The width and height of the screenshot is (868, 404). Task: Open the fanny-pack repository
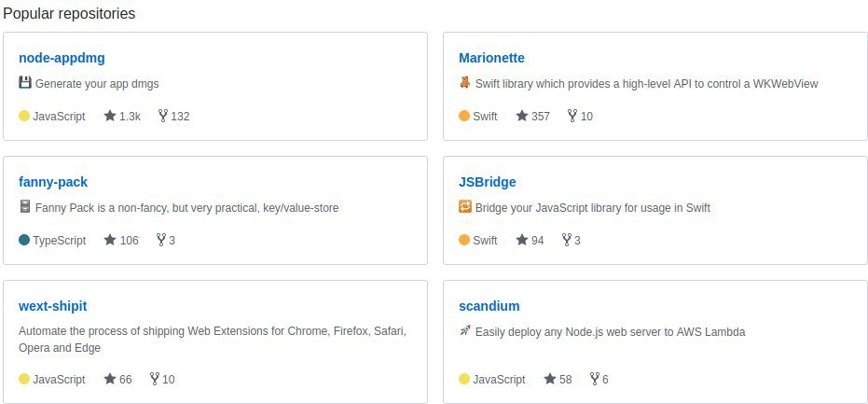point(53,182)
